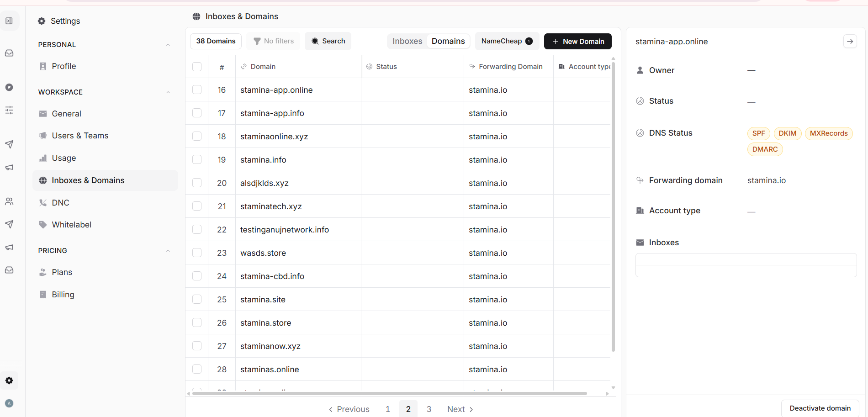Image resolution: width=868 pixels, height=417 pixels.
Task: Tick the checkbox for stamina-app.info row
Action: pyautogui.click(x=197, y=113)
